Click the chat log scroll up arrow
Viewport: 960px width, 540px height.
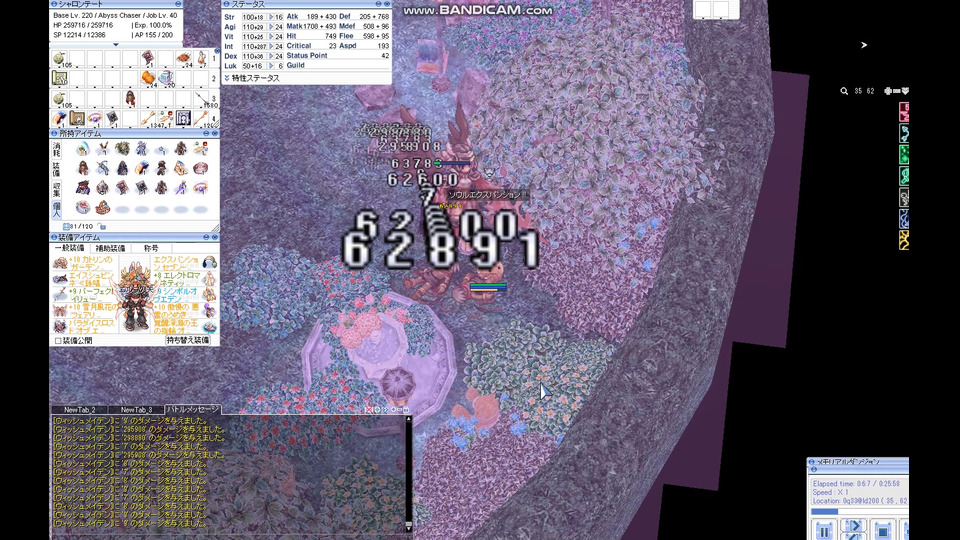(408, 419)
